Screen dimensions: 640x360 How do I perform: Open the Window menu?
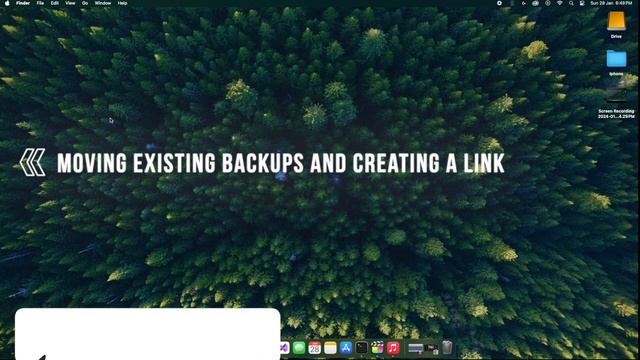(103, 3)
